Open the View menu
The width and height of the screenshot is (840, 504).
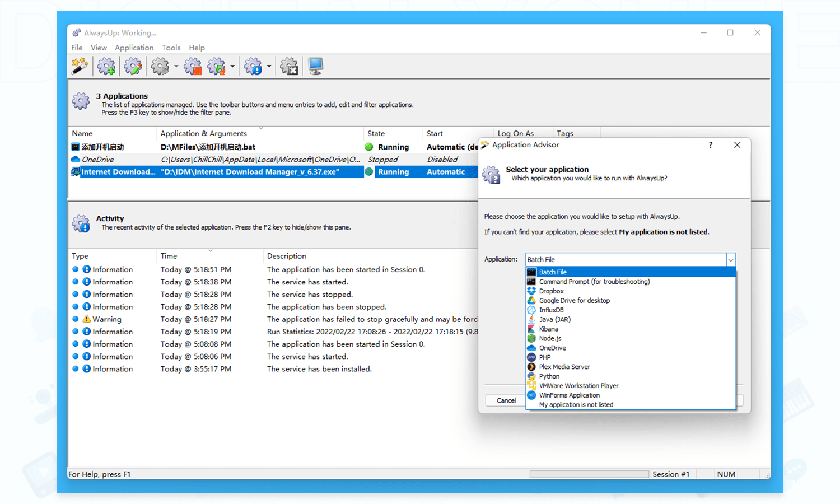(99, 48)
